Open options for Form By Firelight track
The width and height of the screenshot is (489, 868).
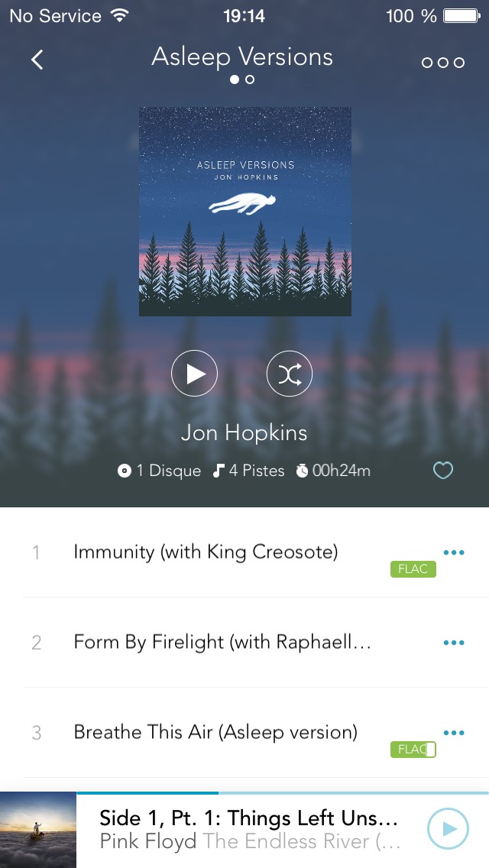[x=454, y=642]
